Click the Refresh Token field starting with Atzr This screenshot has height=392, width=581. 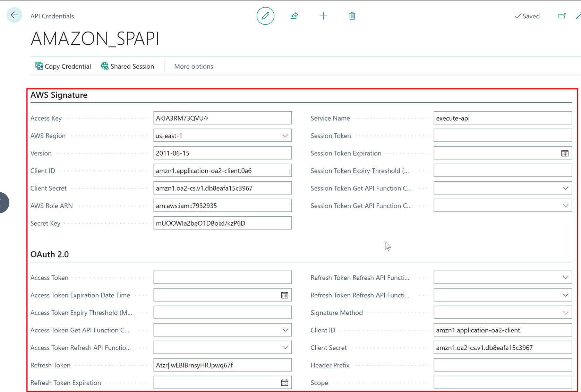click(223, 365)
